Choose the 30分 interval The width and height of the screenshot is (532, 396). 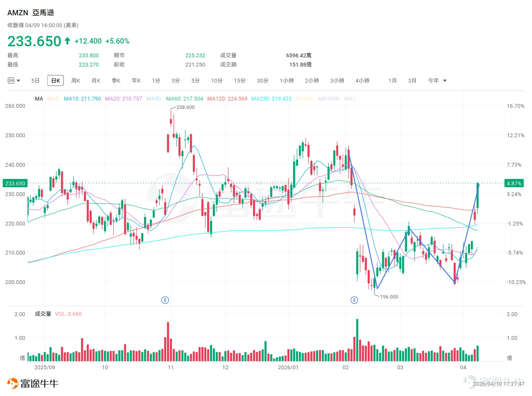(263, 81)
